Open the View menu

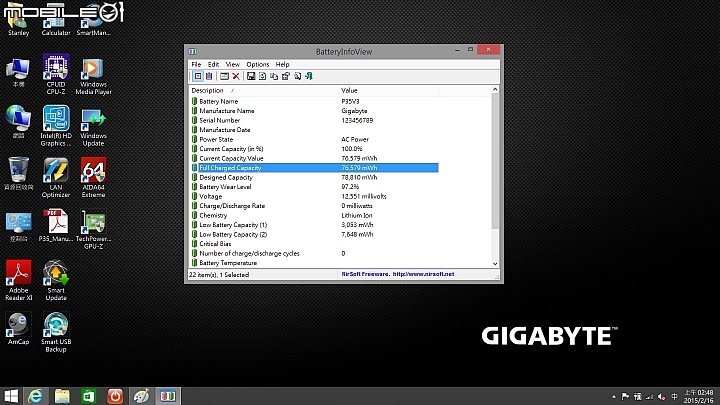[x=232, y=64]
